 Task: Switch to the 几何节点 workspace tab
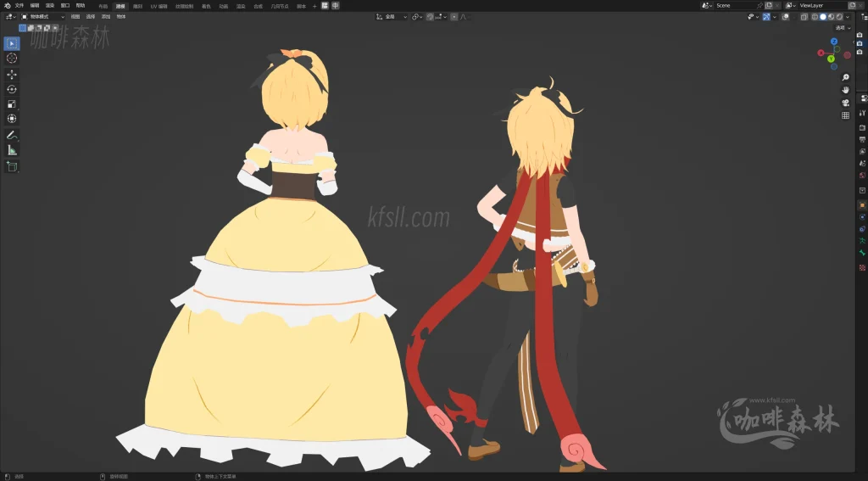280,6
